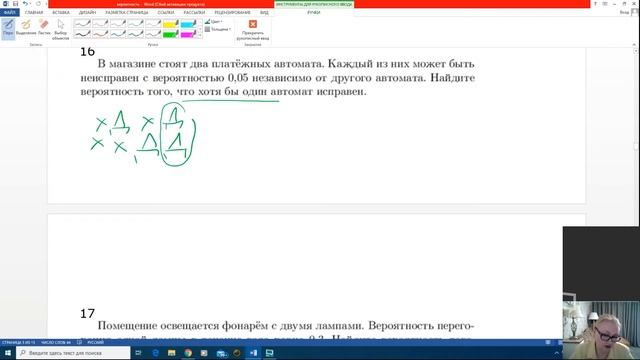Choose the third pen style in top row
This screenshot has height=360, width=640.
tap(118, 24)
